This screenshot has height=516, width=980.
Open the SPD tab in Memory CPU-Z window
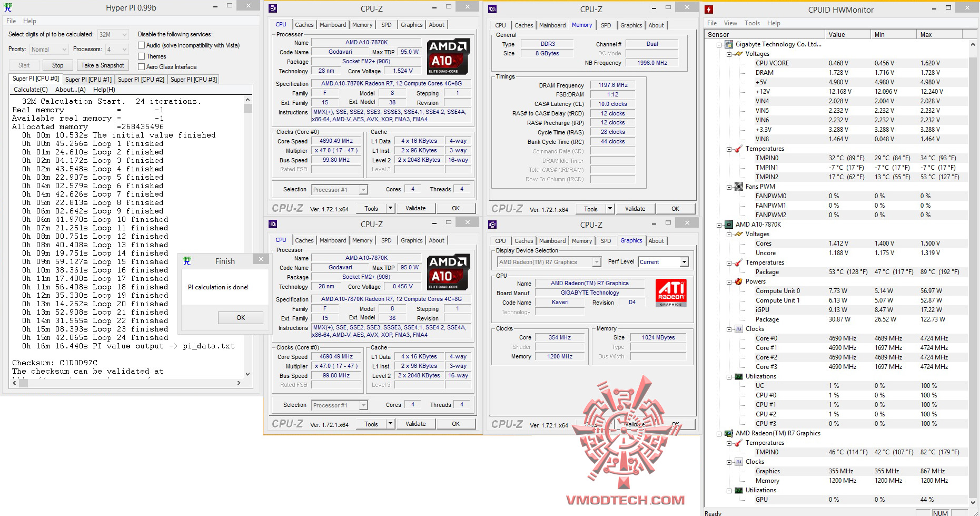pos(606,25)
